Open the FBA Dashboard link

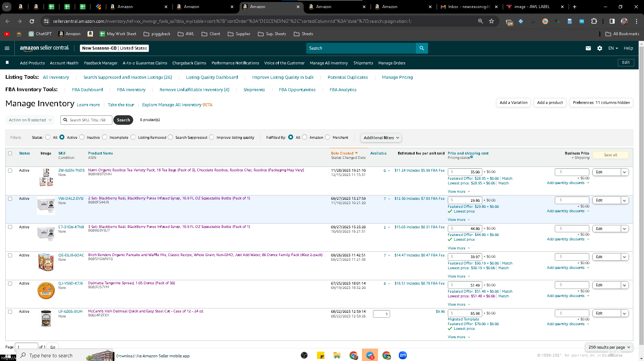click(x=87, y=90)
